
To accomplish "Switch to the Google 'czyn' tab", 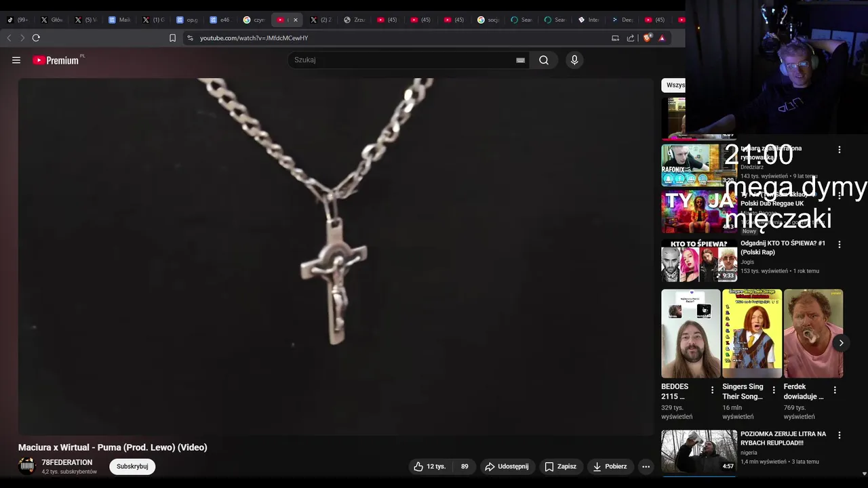I will point(254,20).
